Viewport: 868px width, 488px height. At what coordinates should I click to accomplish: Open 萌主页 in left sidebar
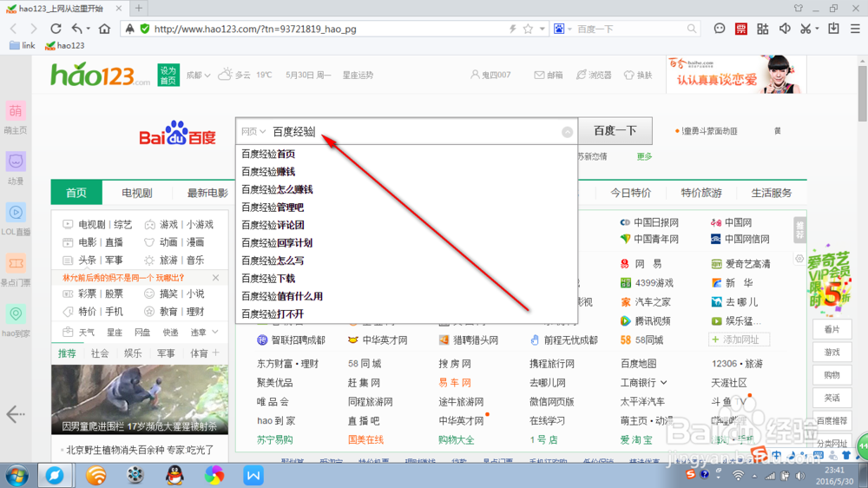16,118
